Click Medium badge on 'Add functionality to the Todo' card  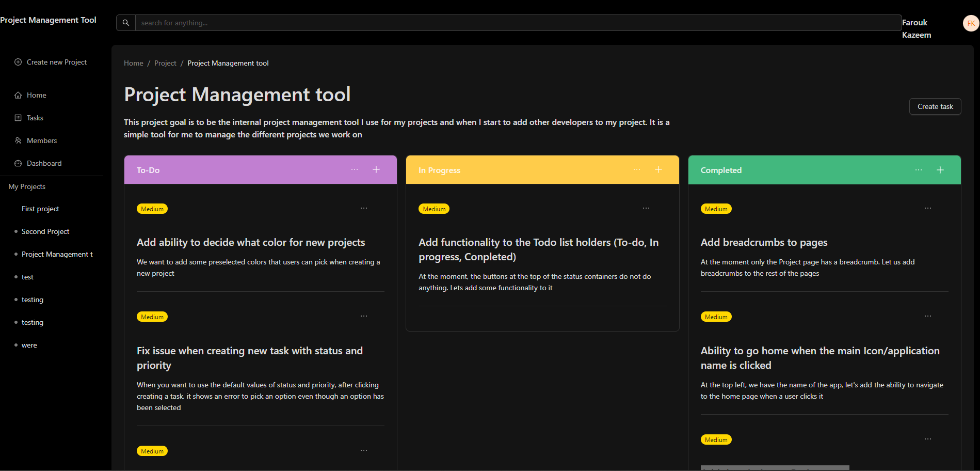(434, 209)
